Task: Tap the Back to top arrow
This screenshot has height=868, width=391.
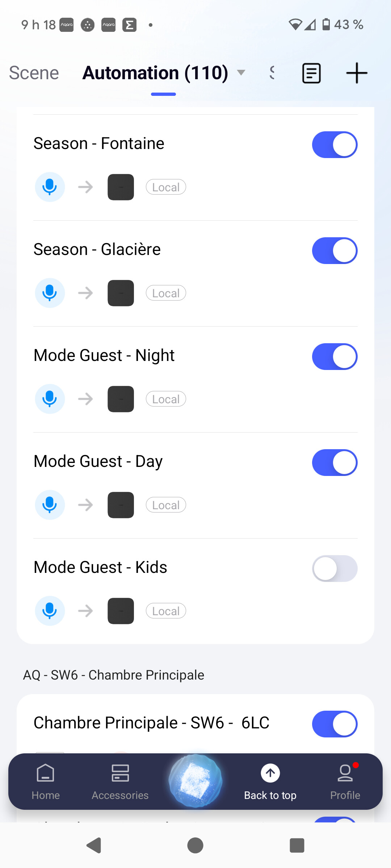Action: (x=270, y=773)
